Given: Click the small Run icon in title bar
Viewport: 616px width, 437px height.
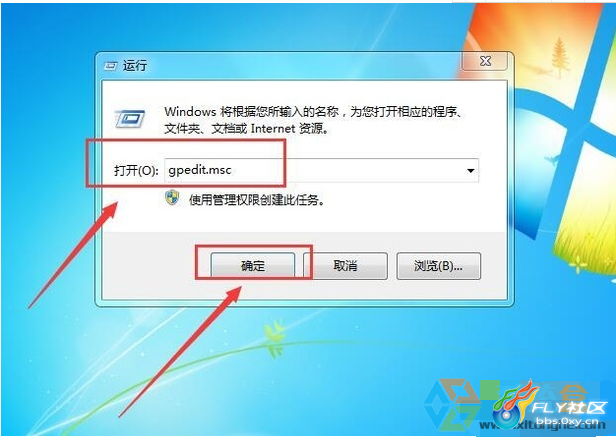Looking at the screenshot, I should [110, 66].
